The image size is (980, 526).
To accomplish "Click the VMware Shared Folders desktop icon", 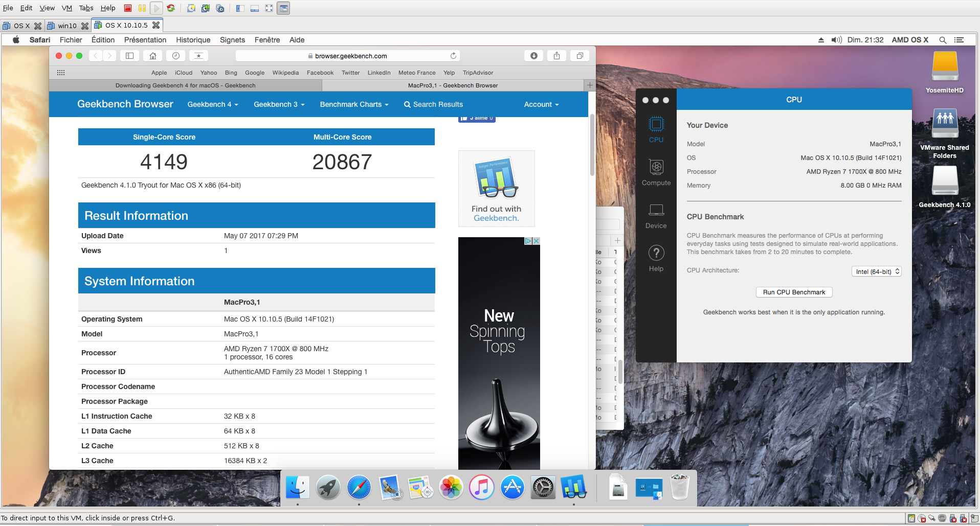I will click(945, 124).
